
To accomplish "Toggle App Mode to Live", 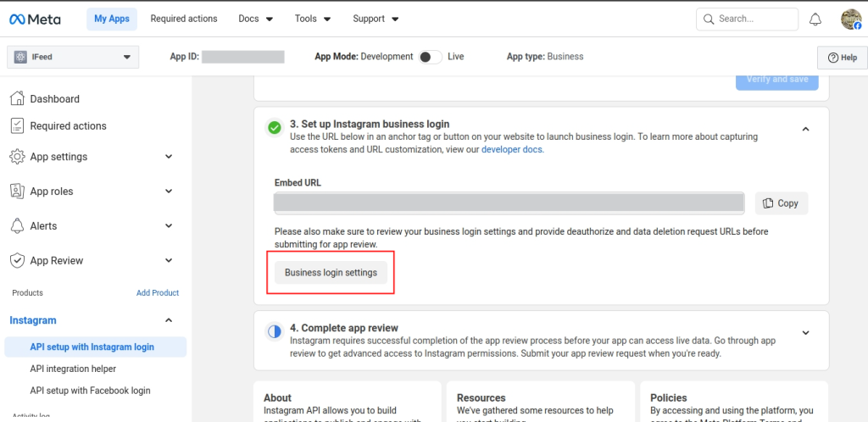I will [430, 57].
